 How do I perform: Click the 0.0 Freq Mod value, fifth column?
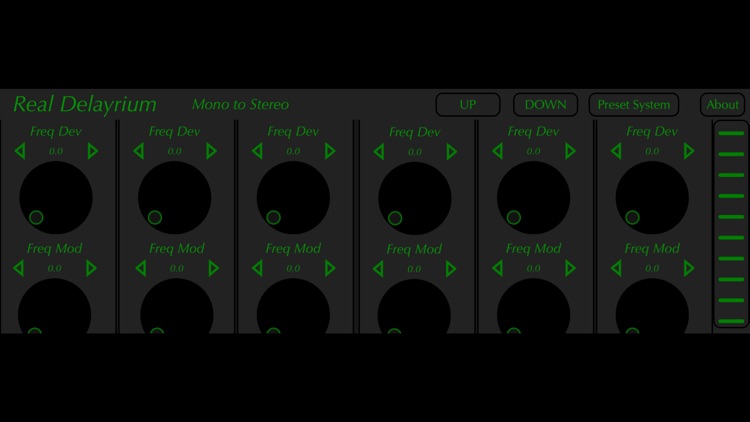[533, 268]
